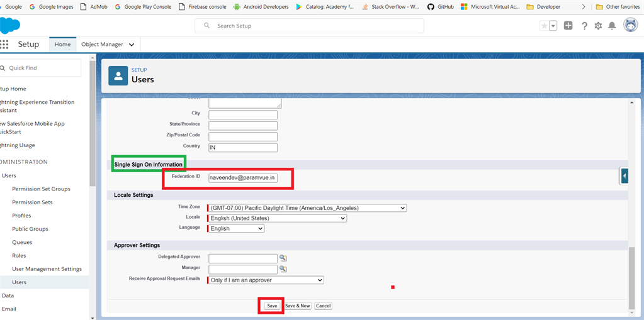The height and width of the screenshot is (320, 644).
Task: Open Receive Approval Request Emails dropdown
Action: point(266,280)
